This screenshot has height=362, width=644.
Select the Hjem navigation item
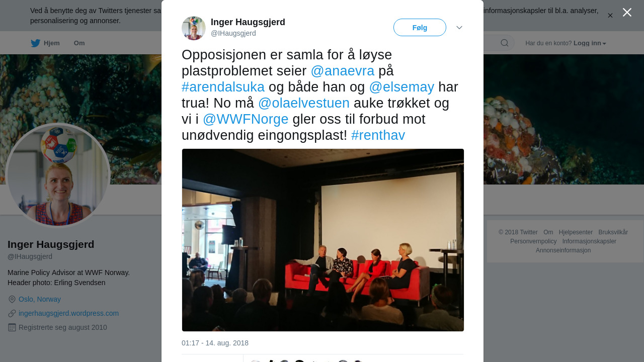45,43
